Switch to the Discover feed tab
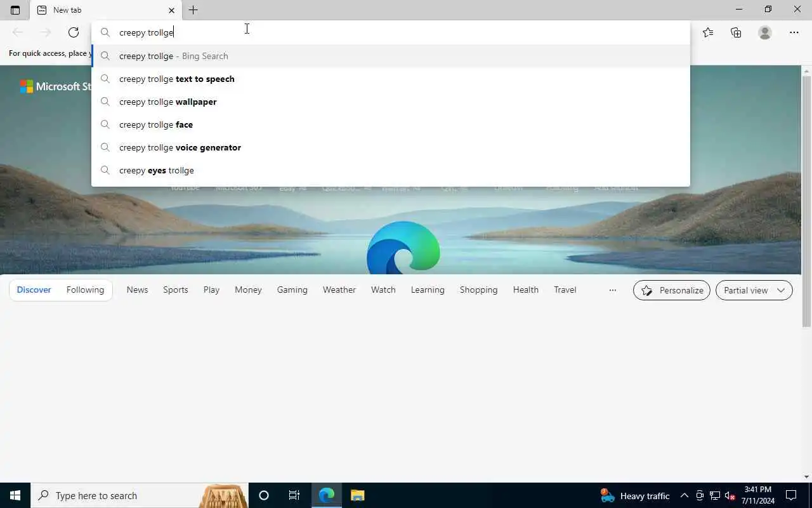 coord(34,290)
